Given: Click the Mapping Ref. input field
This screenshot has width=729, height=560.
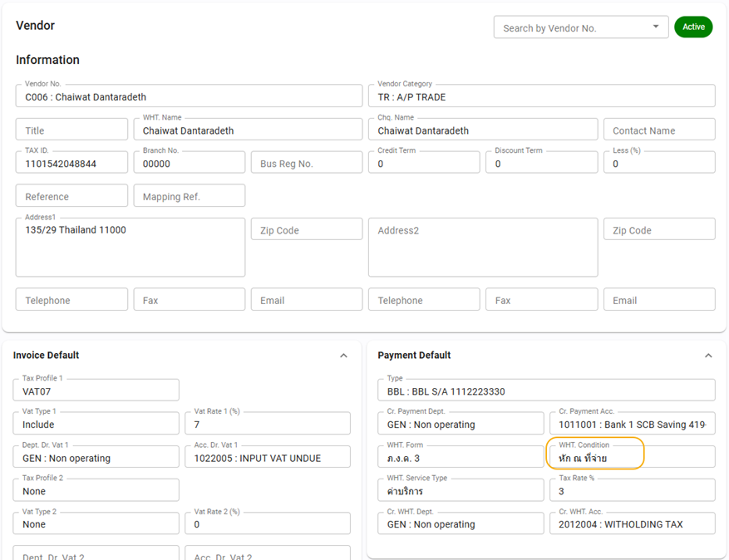Looking at the screenshot, I should [x=189, y=197].
